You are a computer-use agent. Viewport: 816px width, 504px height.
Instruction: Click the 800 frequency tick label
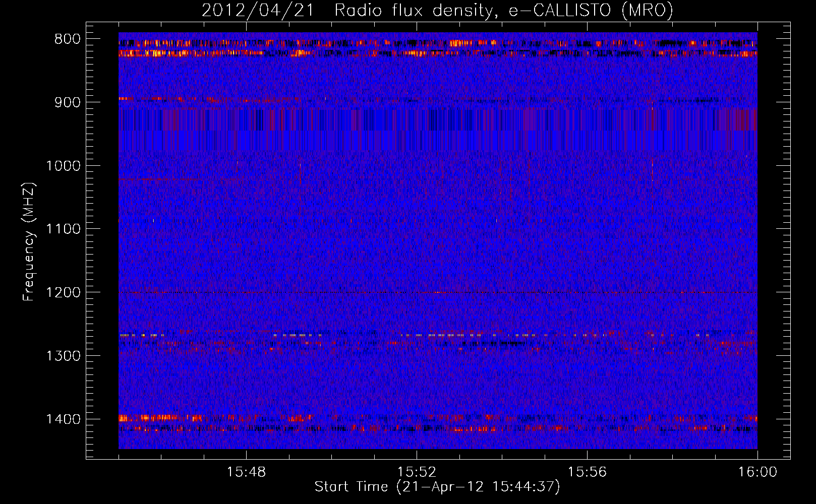click(x=68, y=39)
